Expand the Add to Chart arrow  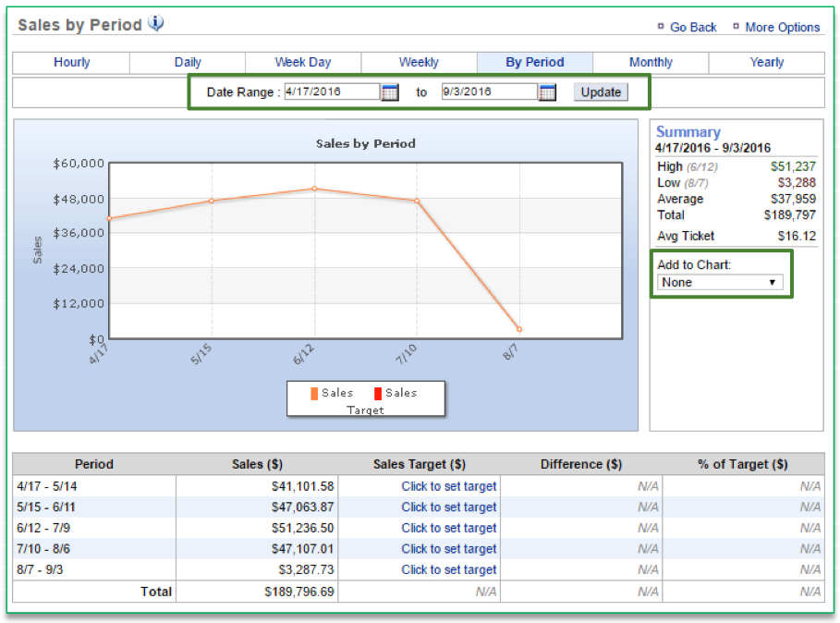coord(773,282)
